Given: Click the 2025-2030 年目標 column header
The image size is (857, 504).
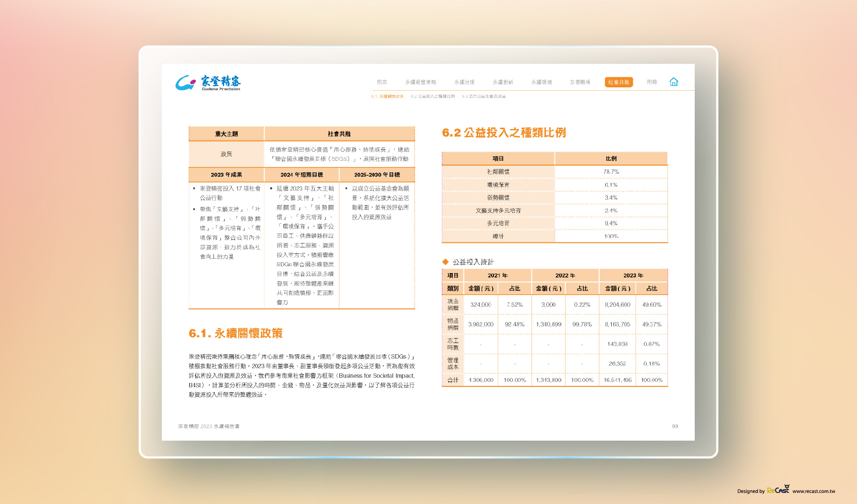Looking at the screenshot, I should click(x=377, y=175).
